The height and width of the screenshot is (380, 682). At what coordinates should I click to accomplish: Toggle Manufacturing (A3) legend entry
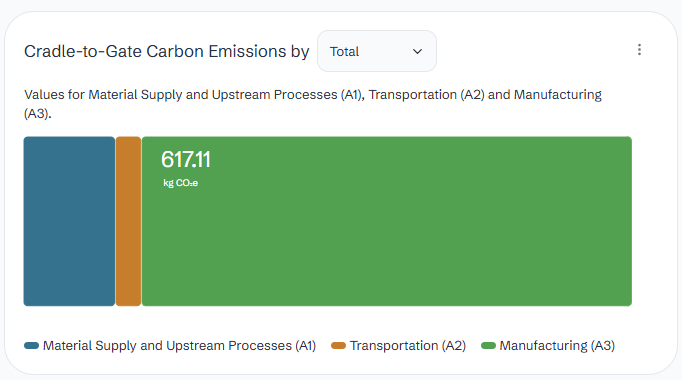548,346
